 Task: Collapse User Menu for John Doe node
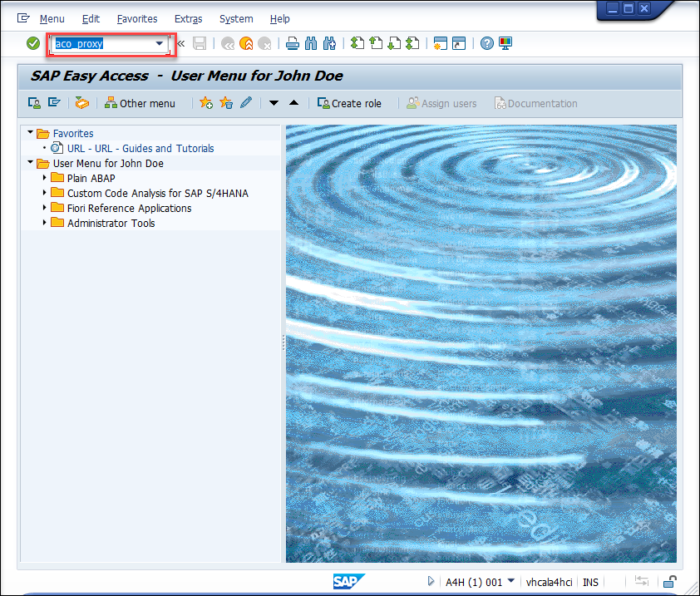click(31, 162)
